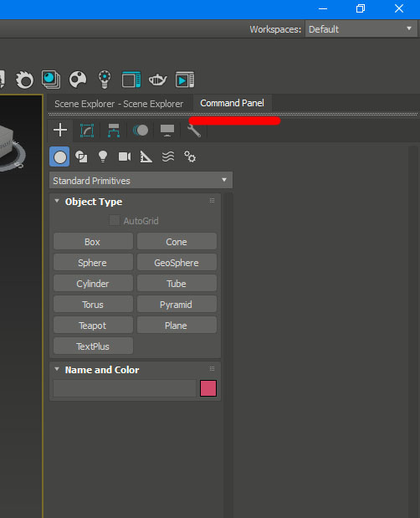Screen dimensions: 420x518
Task: Open the Motion panel icon
Action: coord(141,131)
